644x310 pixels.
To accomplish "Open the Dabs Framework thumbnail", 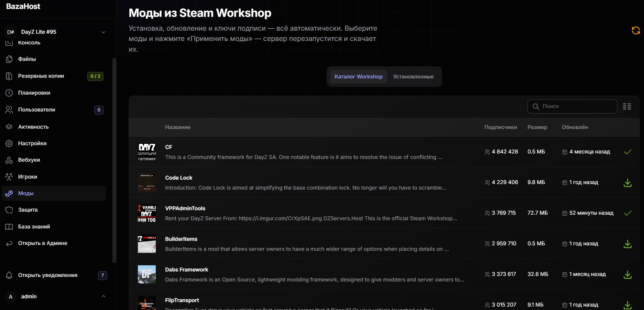I will 147,275.
